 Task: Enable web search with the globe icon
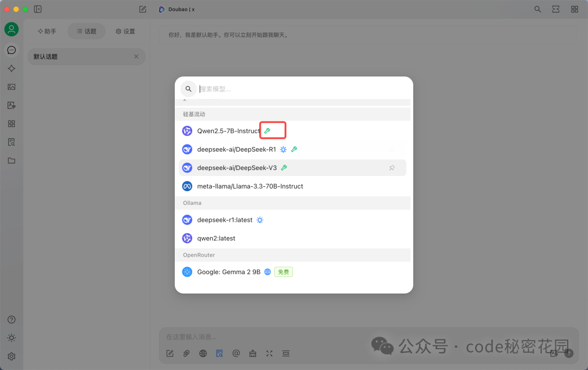coord(203,353)
